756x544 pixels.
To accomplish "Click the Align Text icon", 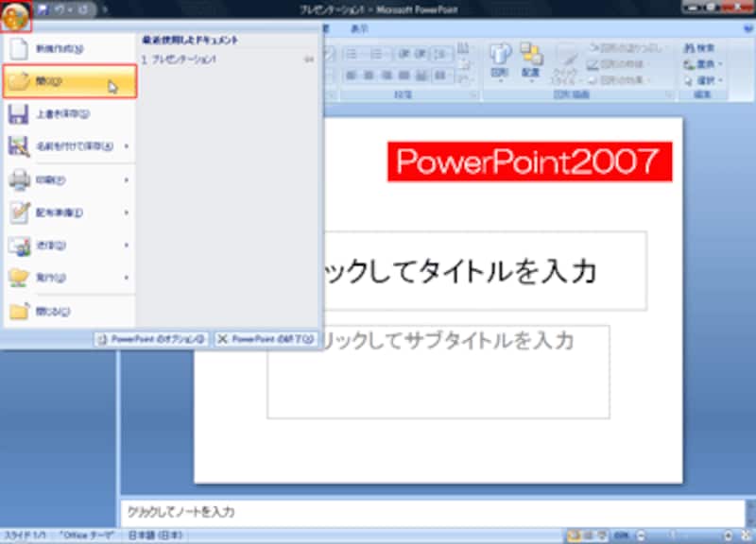I will tap(464, 64).
